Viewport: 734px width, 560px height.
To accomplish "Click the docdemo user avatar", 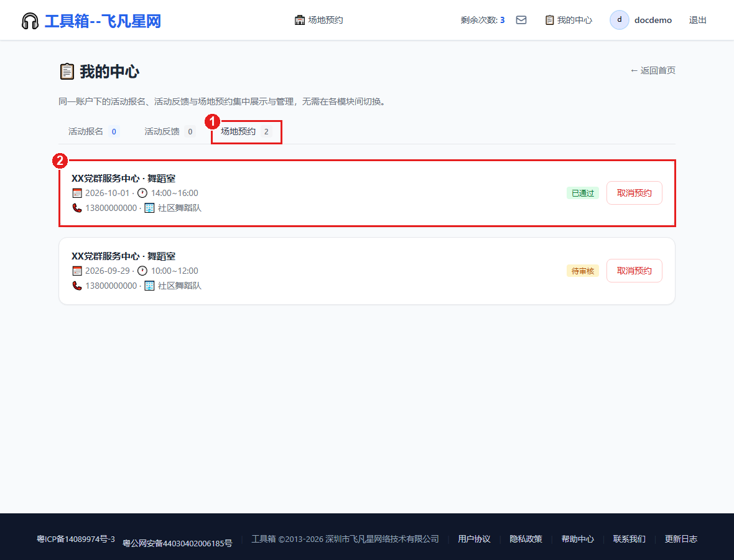I will 620,20.
